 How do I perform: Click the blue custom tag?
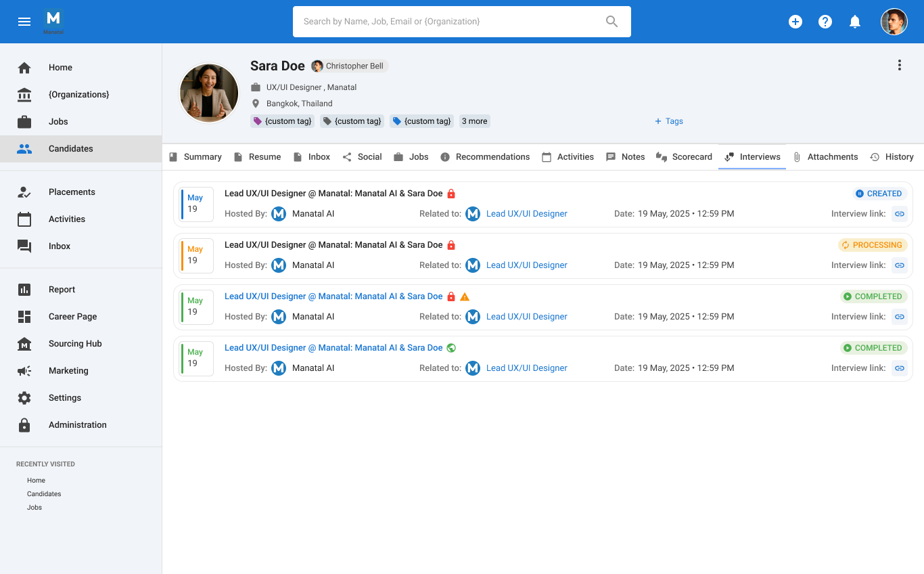(422, 121)
